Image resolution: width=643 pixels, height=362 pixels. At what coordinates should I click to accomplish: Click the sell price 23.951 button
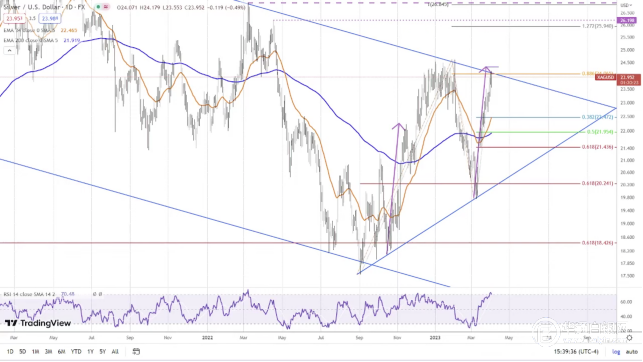coord(14,18)
